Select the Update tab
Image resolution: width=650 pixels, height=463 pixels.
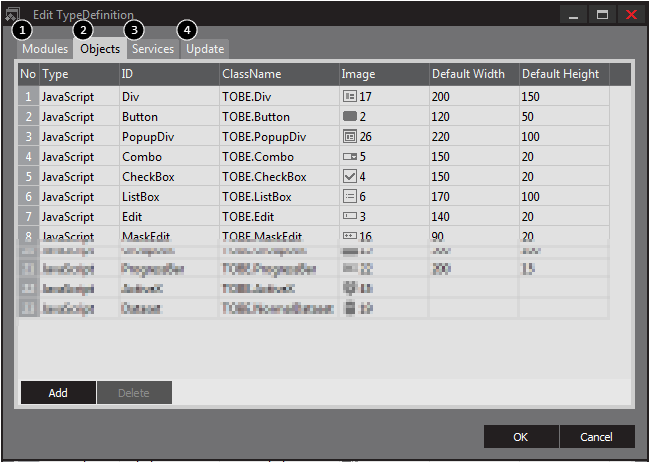tap(204, 49)
